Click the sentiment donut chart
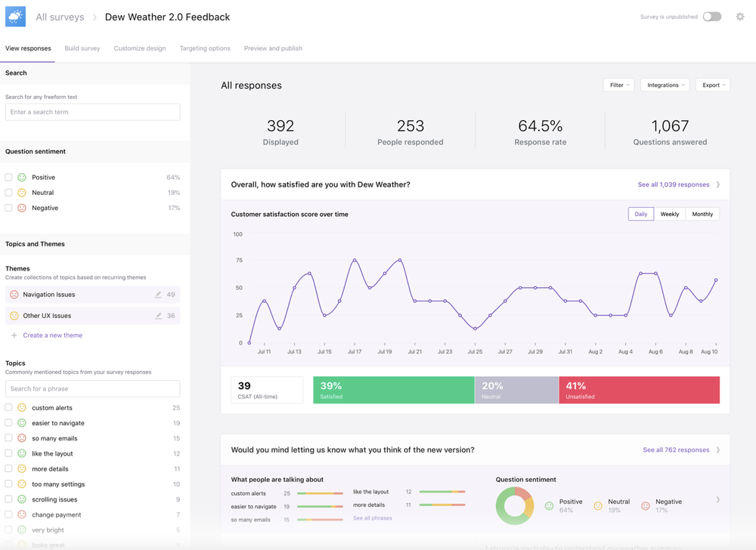The height and width of the screenshot is (550, 756). pyautogui.click(x=515, y=505)
